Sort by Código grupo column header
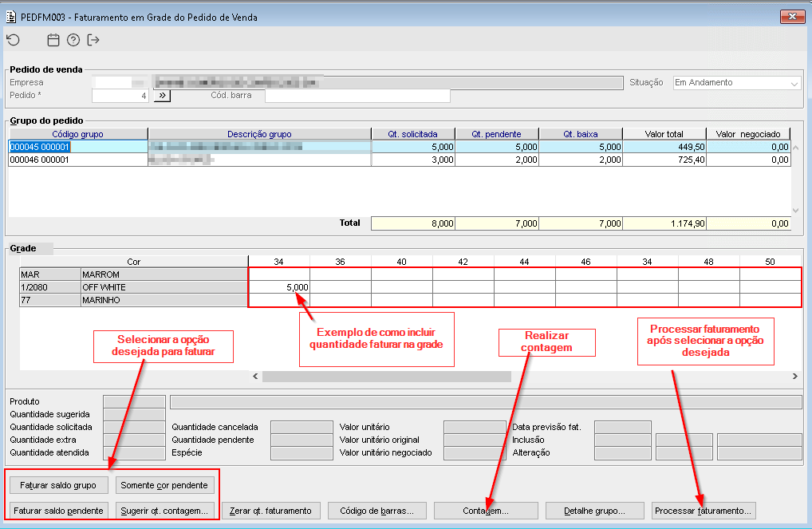Image resolution: width=812 pixels, height=529 pixels. [77, 134]
